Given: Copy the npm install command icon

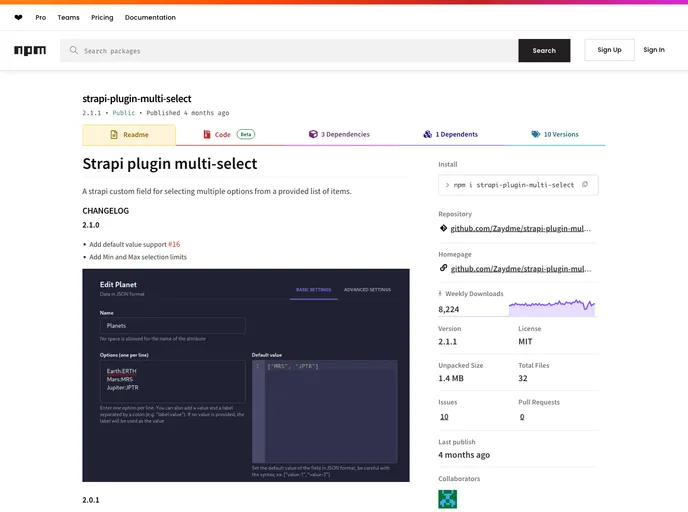Looking at the screenshot, I should (x=585, y=185).
